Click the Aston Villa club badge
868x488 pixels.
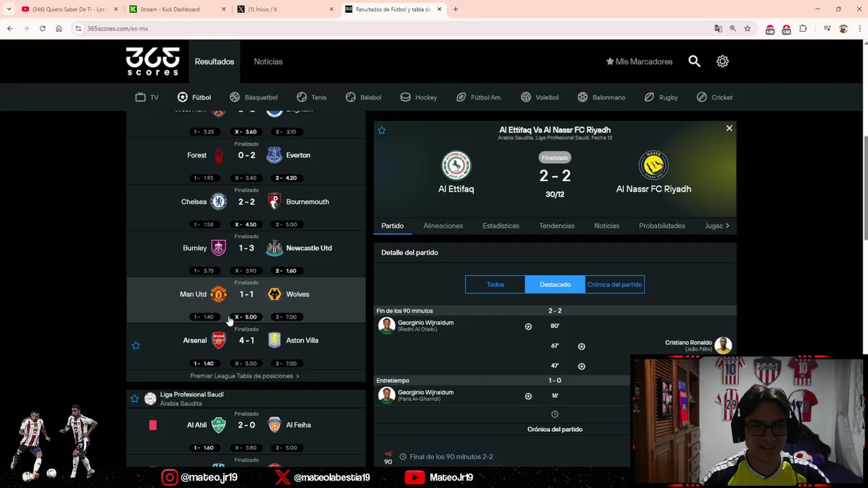tap(274, 340)
